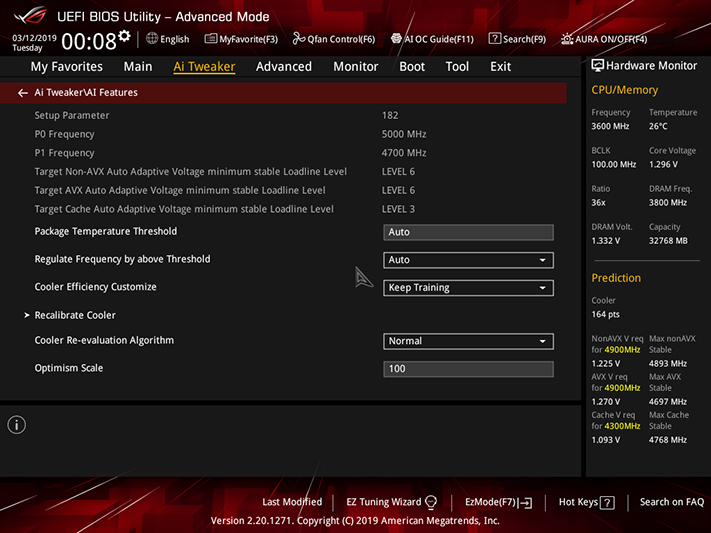Toggle AURA ON/OFF(F4)
Image resolution: width=711 pixels, height=533 pixels.
pos(604,39)
